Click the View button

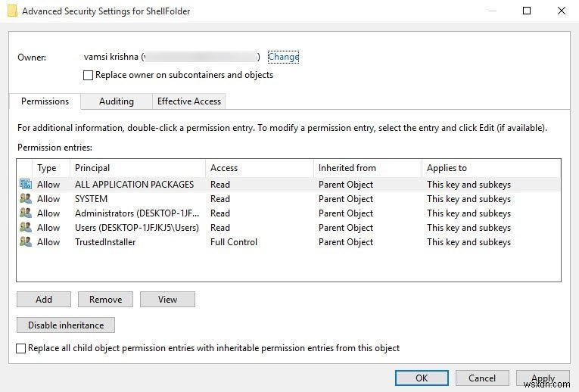click(x=167, y=300)
